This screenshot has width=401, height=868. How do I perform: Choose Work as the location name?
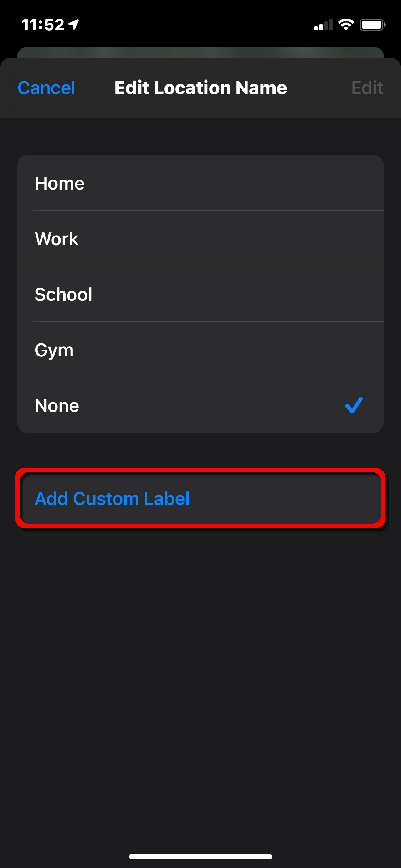pyautogui.click(x=200, y=238)
